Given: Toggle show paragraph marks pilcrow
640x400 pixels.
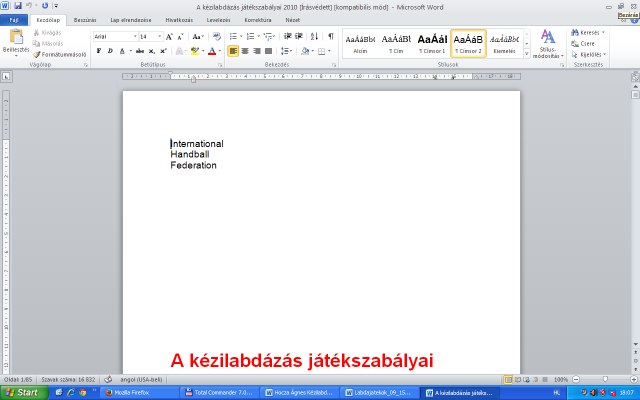Looking at the screenshot, I should 331,36.
